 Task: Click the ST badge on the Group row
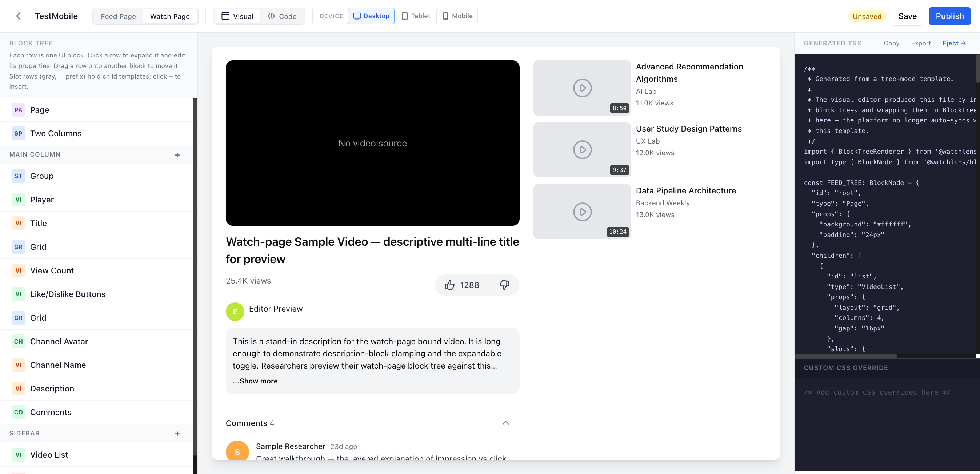tap(18, 176)
